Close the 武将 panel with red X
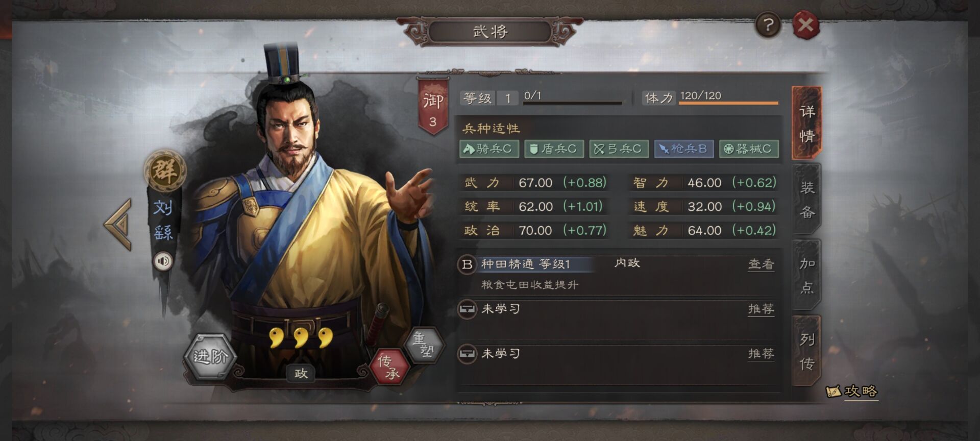Image resolution: width=980 pixels, height=441 pixels. (x=806, y=24)
